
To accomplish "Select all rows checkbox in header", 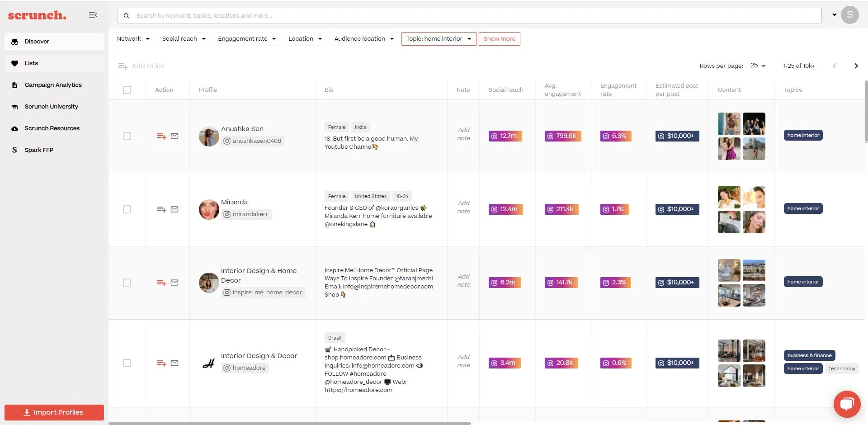I will coord(127,90).
